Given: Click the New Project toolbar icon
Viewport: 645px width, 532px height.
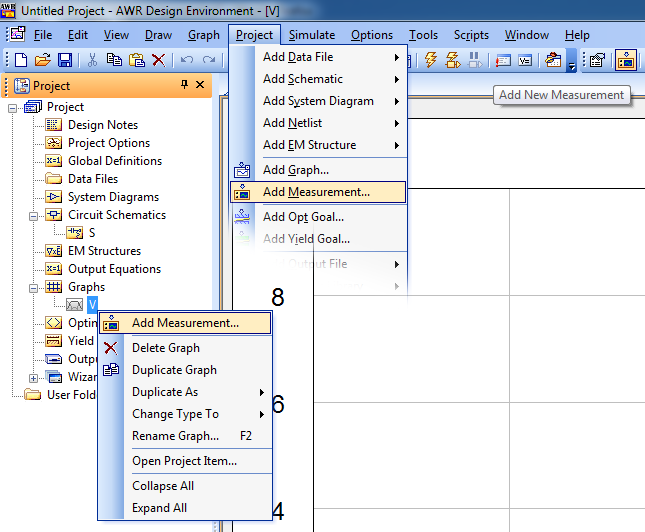Looking at the screenshot, I should click(x=21, y=60).
